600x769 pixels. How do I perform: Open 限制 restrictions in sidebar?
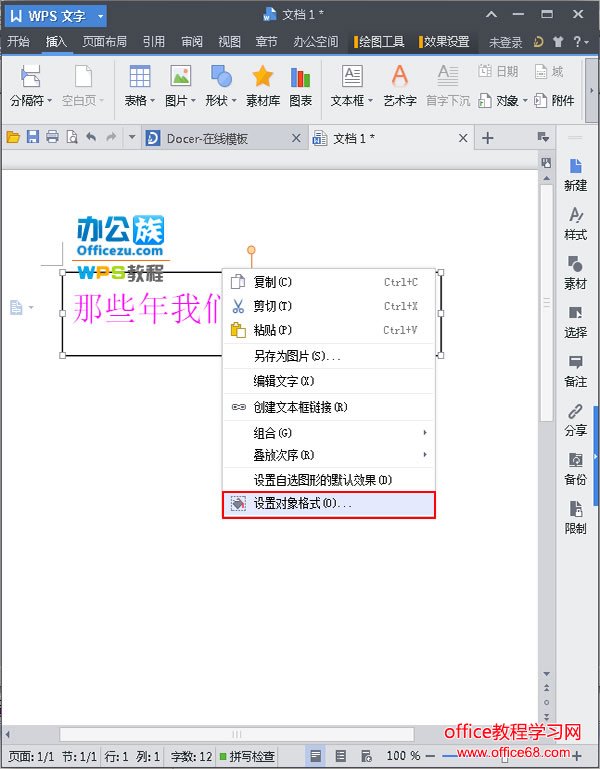(x=575, y=517)
